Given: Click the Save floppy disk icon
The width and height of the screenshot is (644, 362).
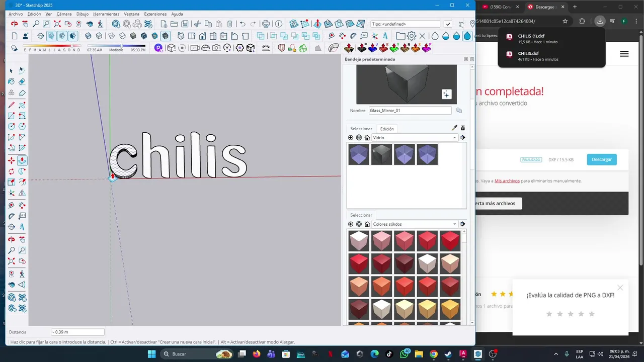Looking at the screenshot, I should (x=185, y=24).
